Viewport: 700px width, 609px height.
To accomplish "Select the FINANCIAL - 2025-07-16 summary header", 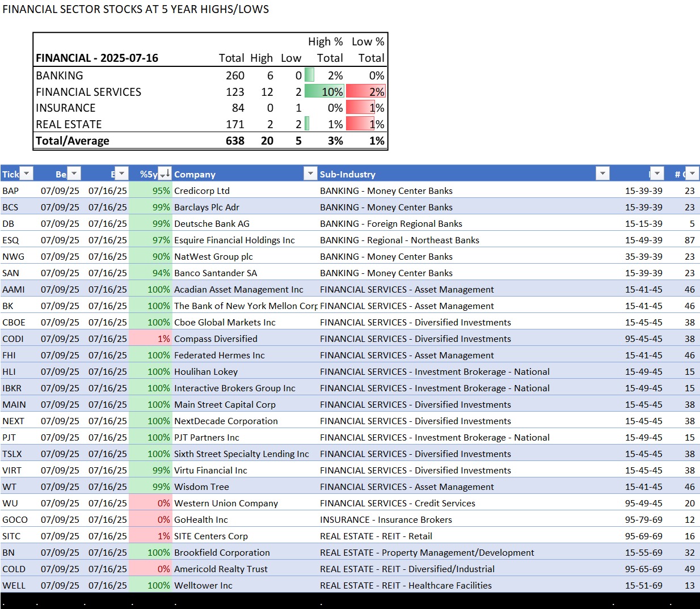I will pos(97,58).
